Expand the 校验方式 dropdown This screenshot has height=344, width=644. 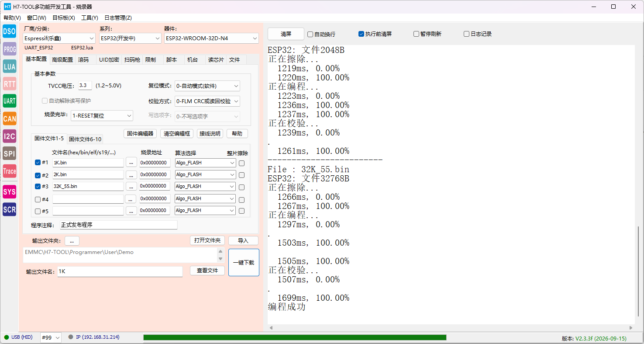[x=207, y=101]
